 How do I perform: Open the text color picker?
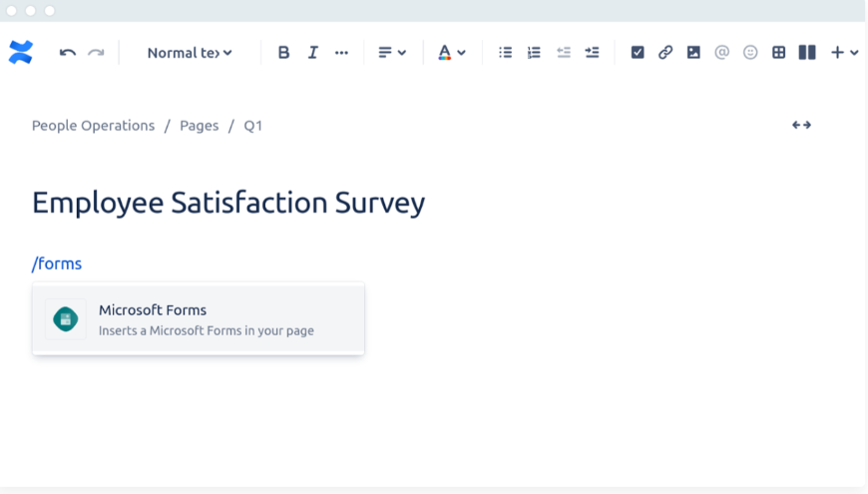[x=451, y=53]
